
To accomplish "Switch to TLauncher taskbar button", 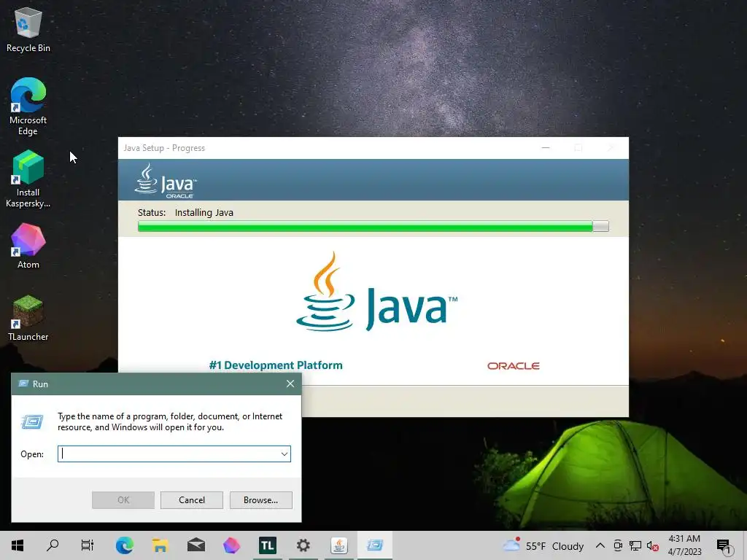I will click(x=267, y=545).
